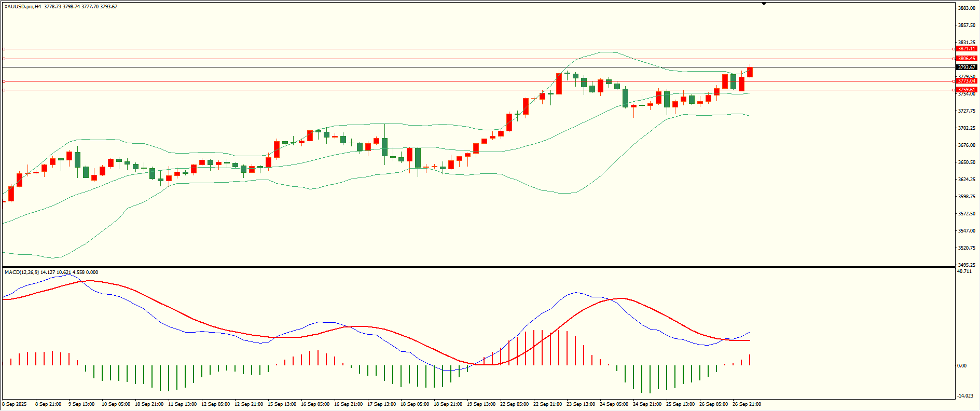
Task: Select the 3821.11 red price label
Action: tap(967, 49)
